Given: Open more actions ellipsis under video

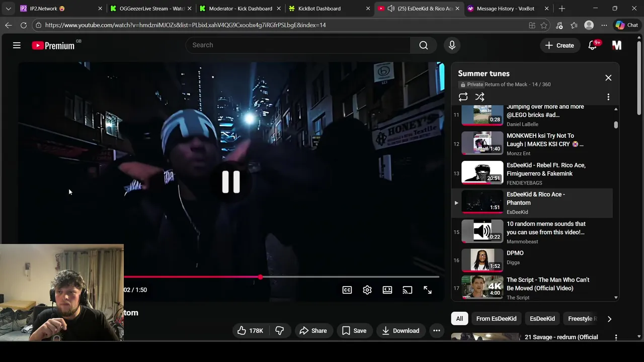Looking at the screenshot, I should coord(437,331).
